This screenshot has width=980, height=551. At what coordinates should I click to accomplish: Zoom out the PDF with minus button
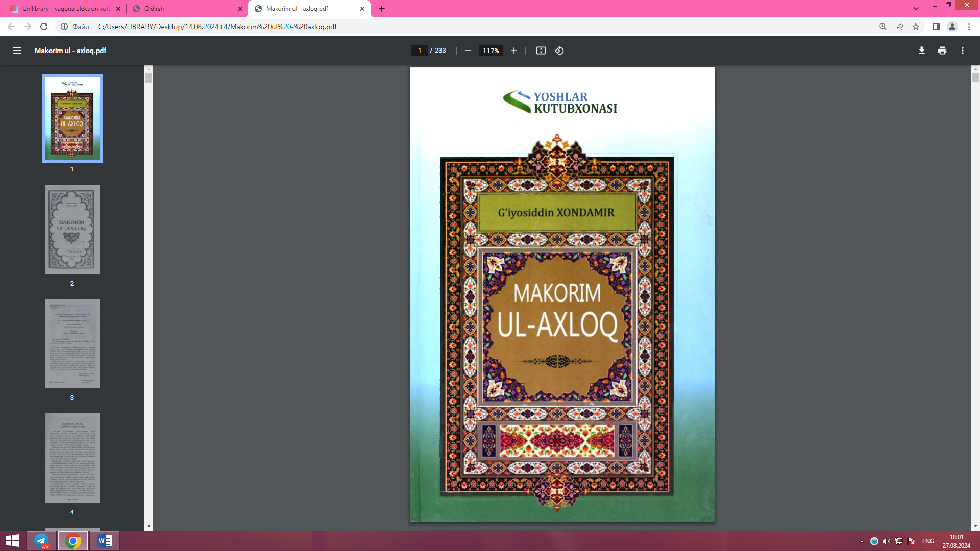tap(468, 51)
